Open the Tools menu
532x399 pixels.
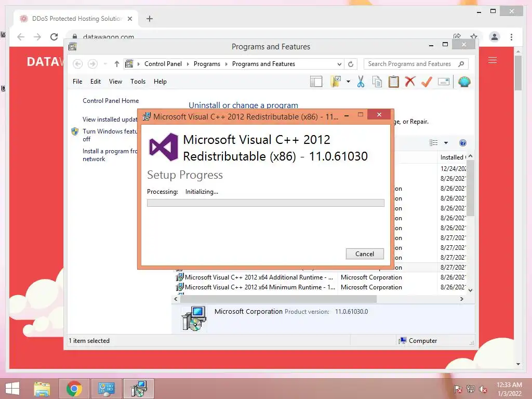(x=138, y=82)
